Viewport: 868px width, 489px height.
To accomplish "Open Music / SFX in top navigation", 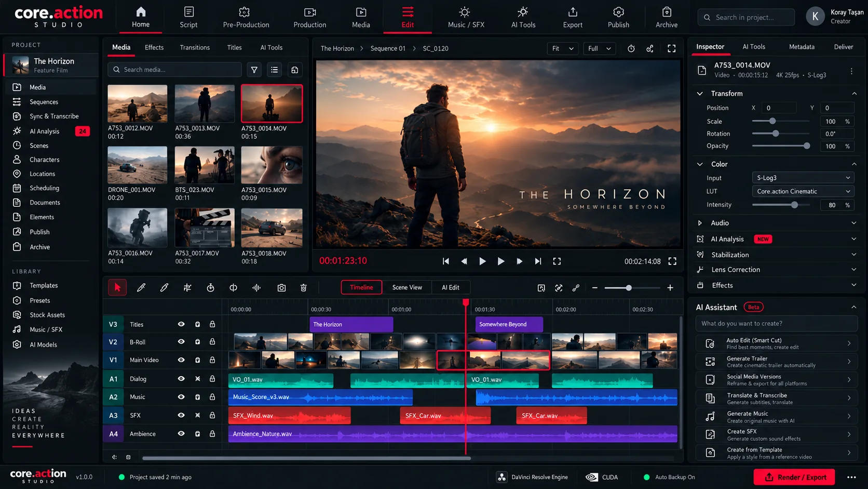I will [x=466, y=17].
